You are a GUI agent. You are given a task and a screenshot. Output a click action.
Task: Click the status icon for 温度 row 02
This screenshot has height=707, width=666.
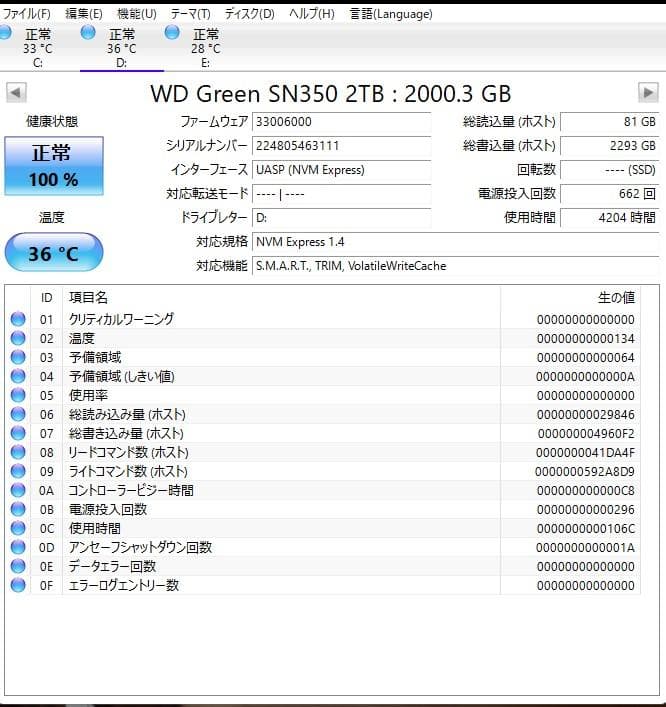click(18, 338)
